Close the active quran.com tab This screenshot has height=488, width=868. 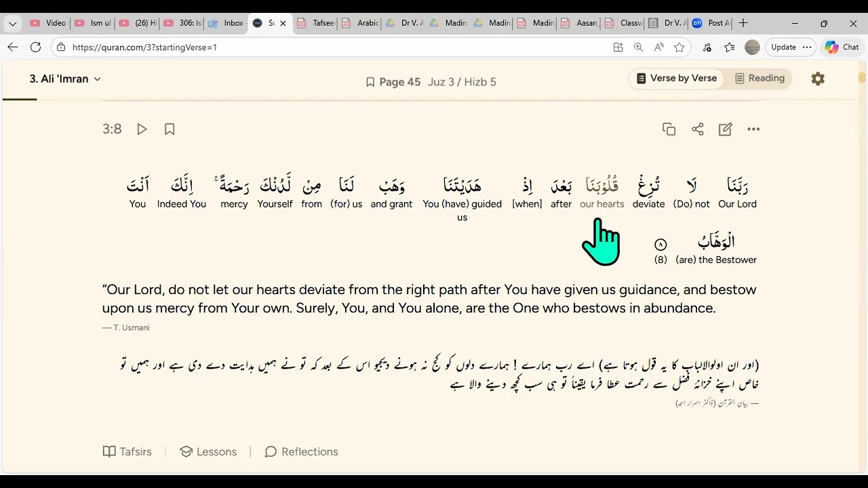(x=283, y=23)
